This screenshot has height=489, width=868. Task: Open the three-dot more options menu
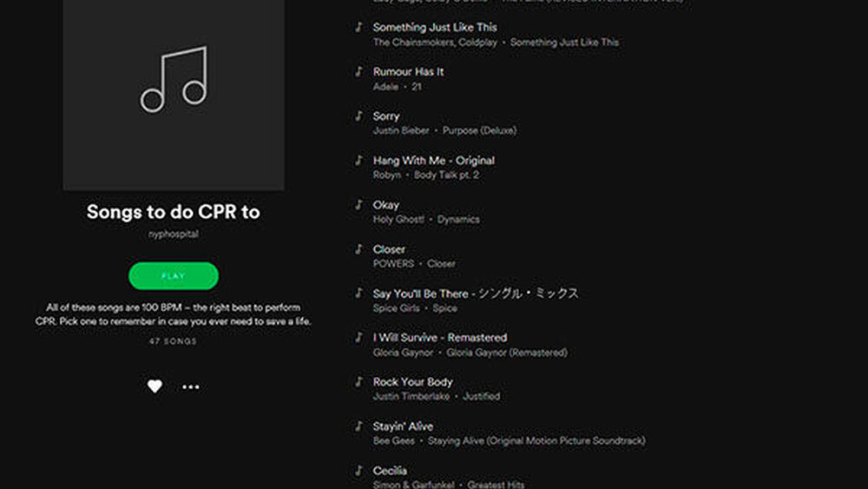[191, 387]
